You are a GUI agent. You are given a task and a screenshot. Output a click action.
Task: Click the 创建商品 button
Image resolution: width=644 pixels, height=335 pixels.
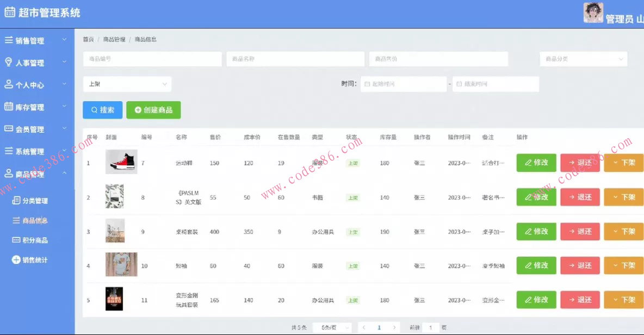click(153, 109)
